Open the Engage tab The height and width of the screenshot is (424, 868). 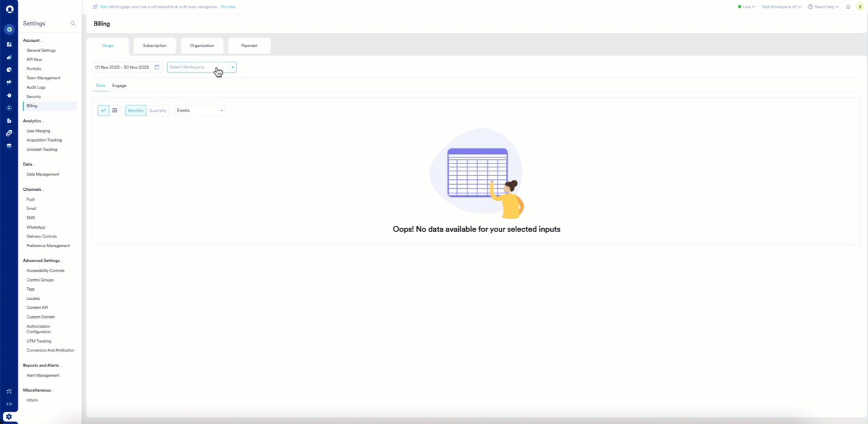pos(119,85)
